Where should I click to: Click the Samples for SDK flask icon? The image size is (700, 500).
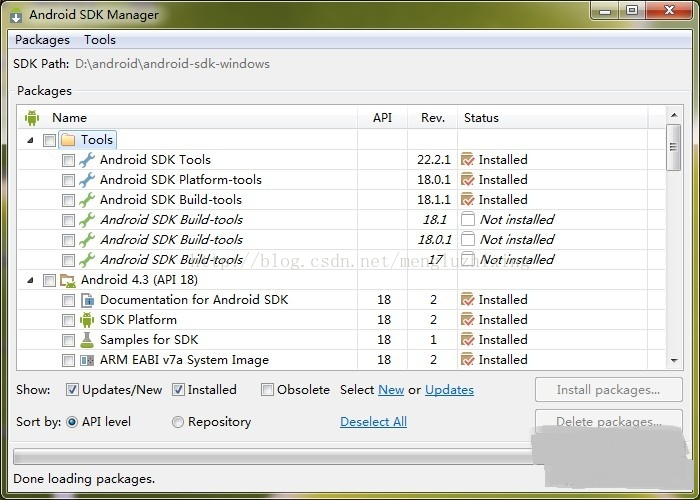click(x=87, y=340)
